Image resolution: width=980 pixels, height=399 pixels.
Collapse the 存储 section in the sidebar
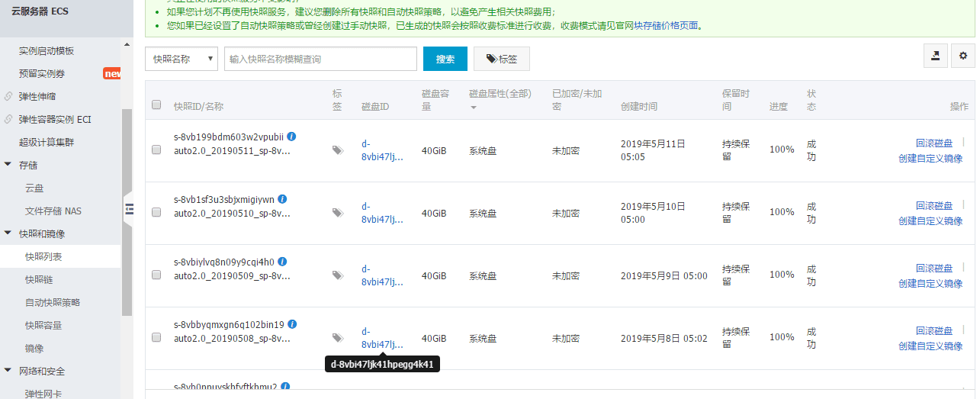click(8, 165)
